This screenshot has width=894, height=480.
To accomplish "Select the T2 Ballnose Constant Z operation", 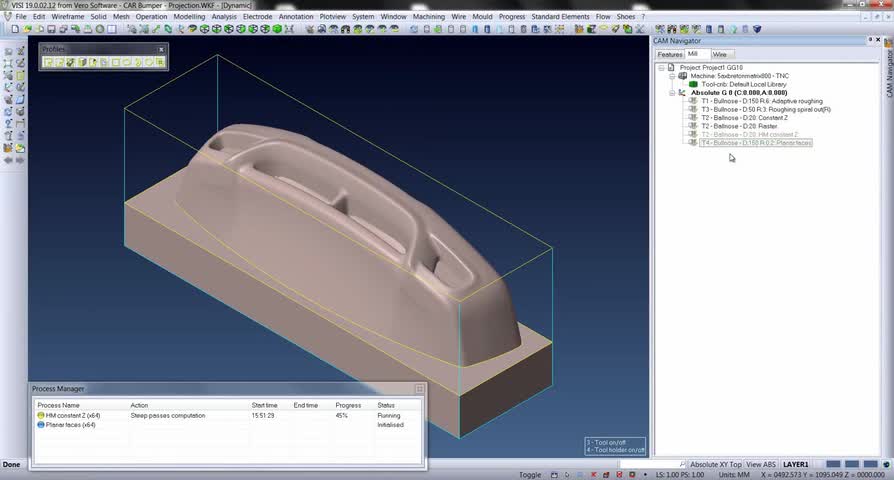I will [745, 117].
